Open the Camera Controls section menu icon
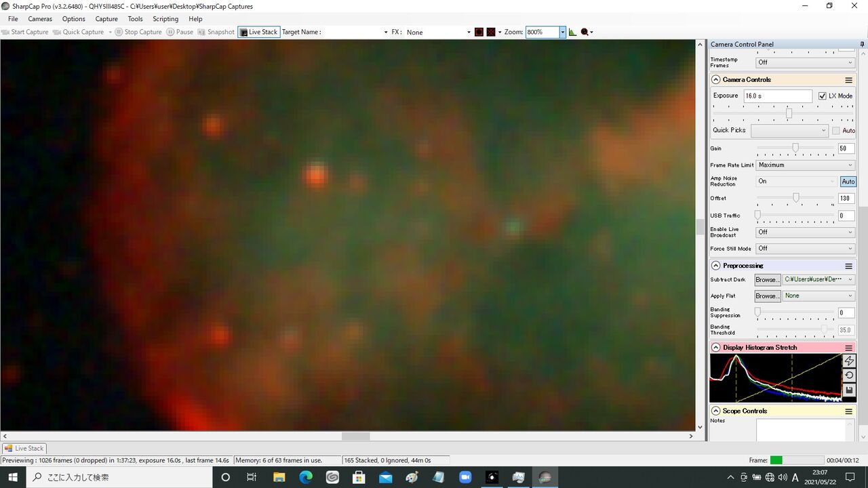 [848, 80]
